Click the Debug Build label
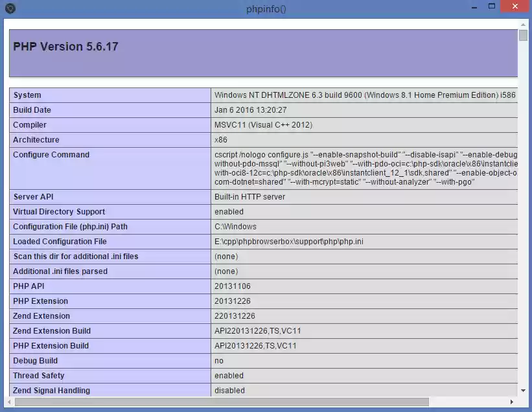This screenshot has height=412, width=532. (35, 361)
